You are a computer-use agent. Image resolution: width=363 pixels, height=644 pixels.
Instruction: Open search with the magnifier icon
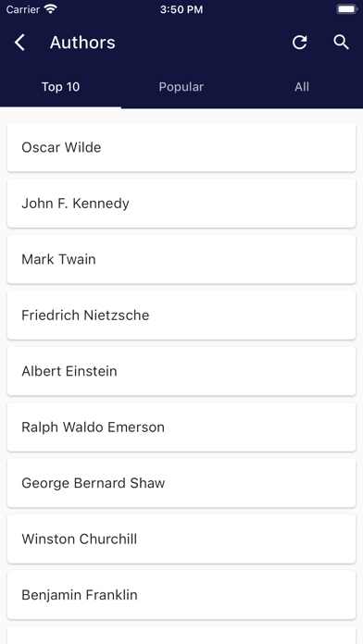point(341,43)
